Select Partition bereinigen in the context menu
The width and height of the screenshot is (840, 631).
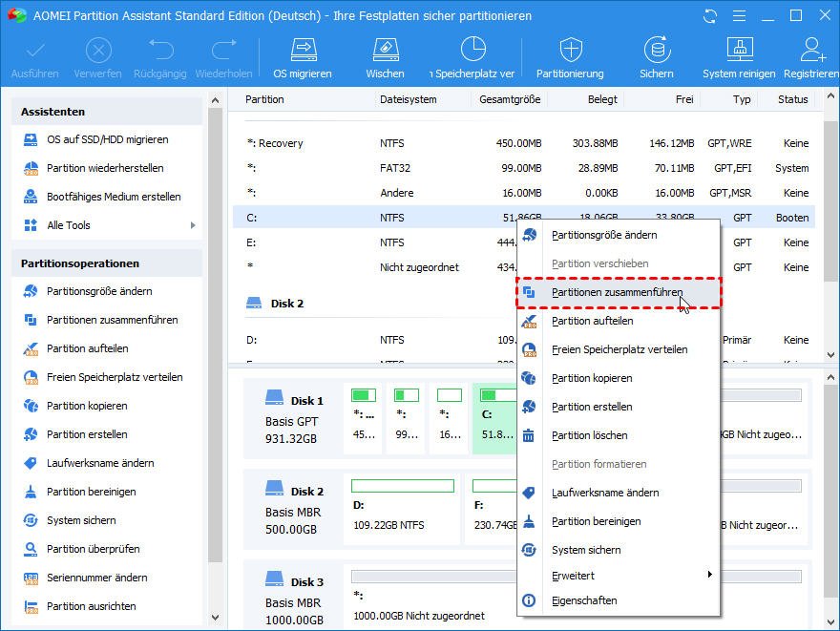click(x=619, y=522)
